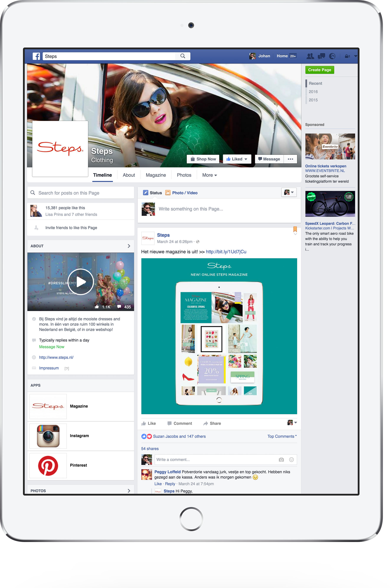The width and height of the screenshot is (392, 588).
Task: Toggle the saved bookmark on Steps post
Action: [x=295, y=229]
